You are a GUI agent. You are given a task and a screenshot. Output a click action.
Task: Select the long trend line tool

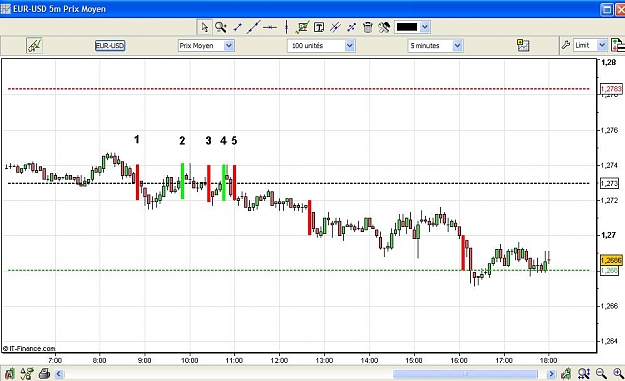click(x=254, y=27)
